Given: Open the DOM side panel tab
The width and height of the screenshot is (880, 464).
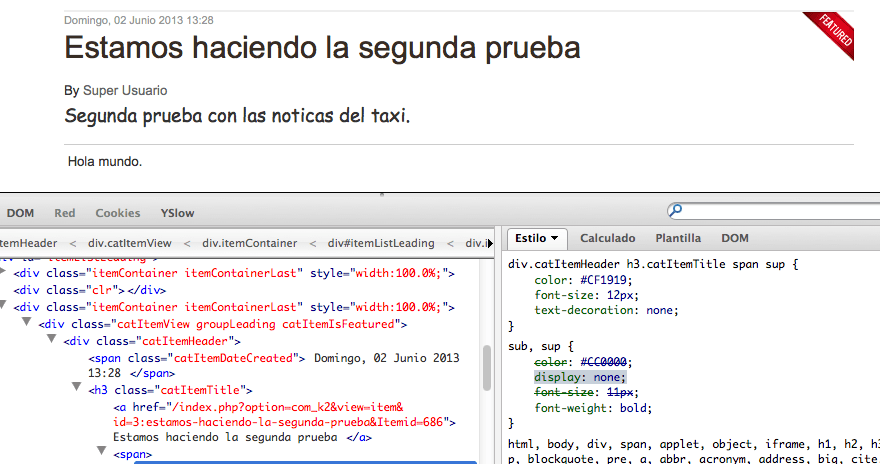Looking at the screenshot, I should [x=735, y=238].
